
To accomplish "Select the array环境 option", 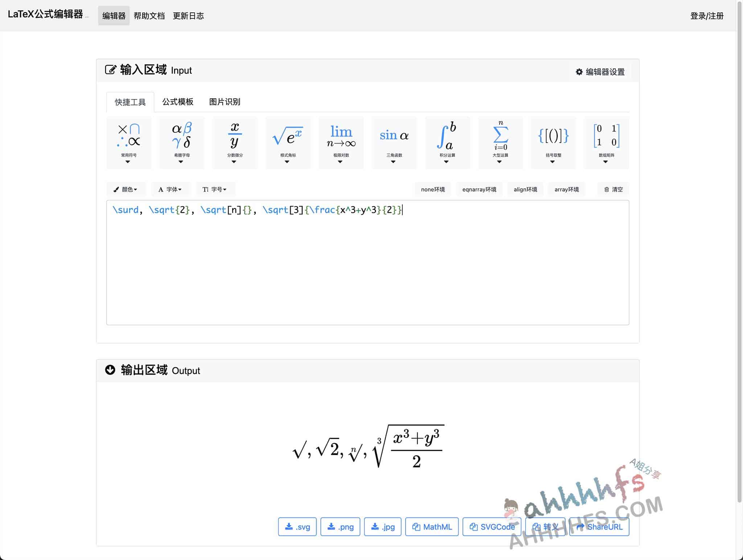I will point(566,189).
